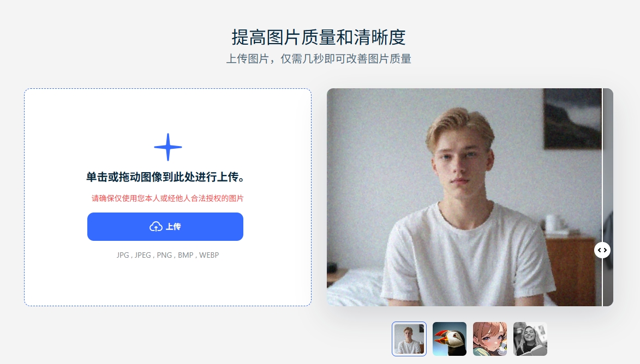Viewport: 640px width, 364px height.
Task: Click the left arrow in the slider handle
Action: [x=600, y=250]
